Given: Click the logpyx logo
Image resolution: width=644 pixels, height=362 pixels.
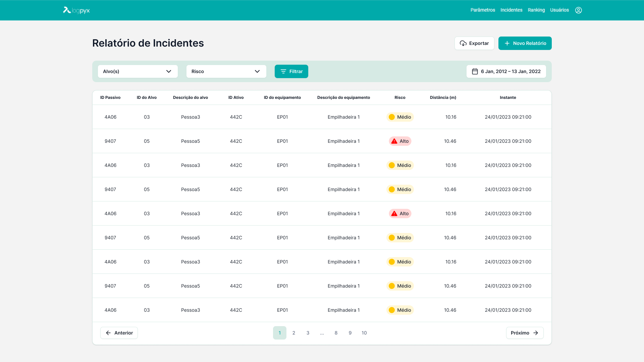Looking at the screenshot, I should (x=76, y=10).
